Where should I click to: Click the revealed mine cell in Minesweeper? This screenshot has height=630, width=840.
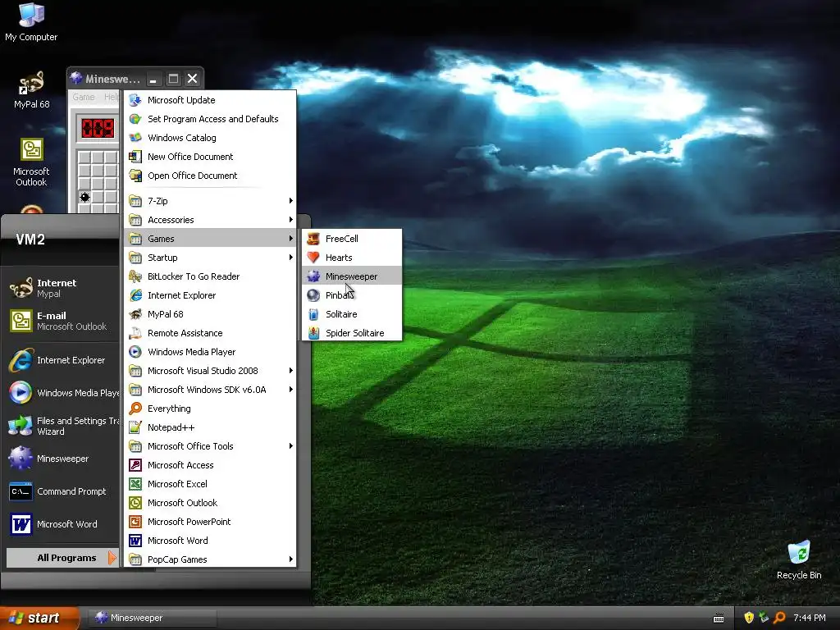coord(84,197)
